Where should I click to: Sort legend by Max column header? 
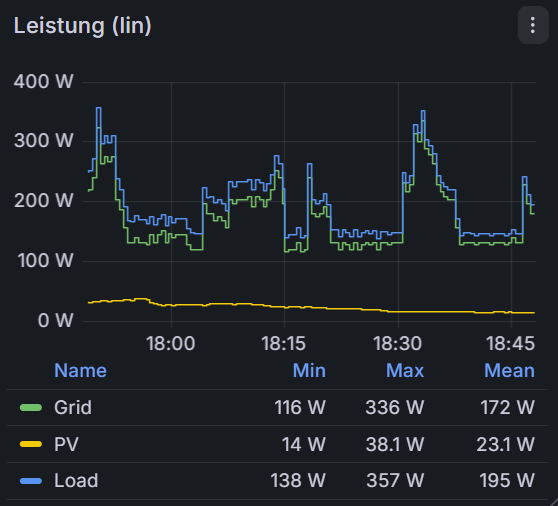click(405, 370)
